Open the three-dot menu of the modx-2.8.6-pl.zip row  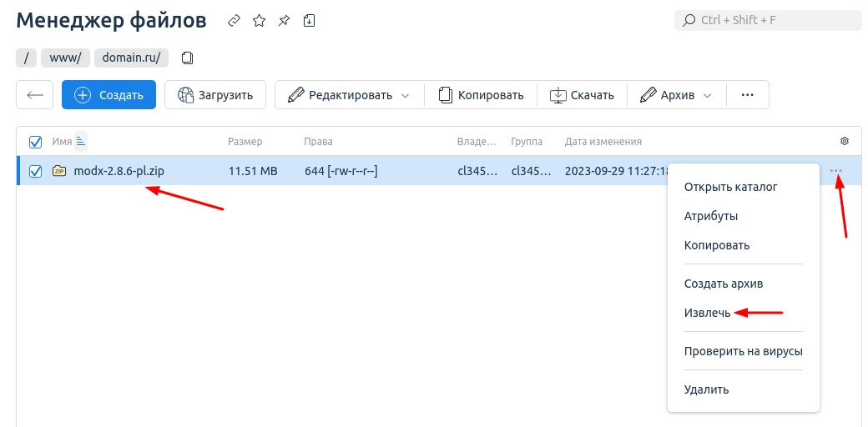tap(836, 171)
